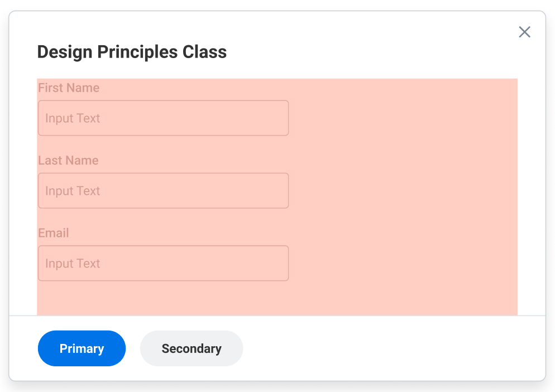
Task: Click placeholder text under First Name
Action: [x=73, y=118]
